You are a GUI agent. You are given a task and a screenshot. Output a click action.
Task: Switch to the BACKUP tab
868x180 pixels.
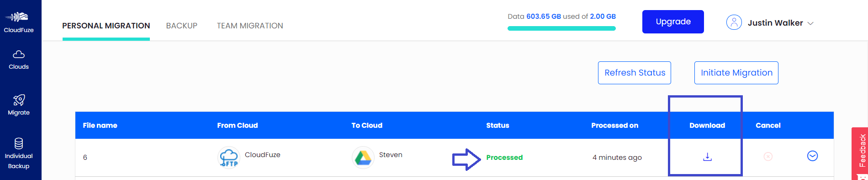pyautogui.click(x=182, y=26)
